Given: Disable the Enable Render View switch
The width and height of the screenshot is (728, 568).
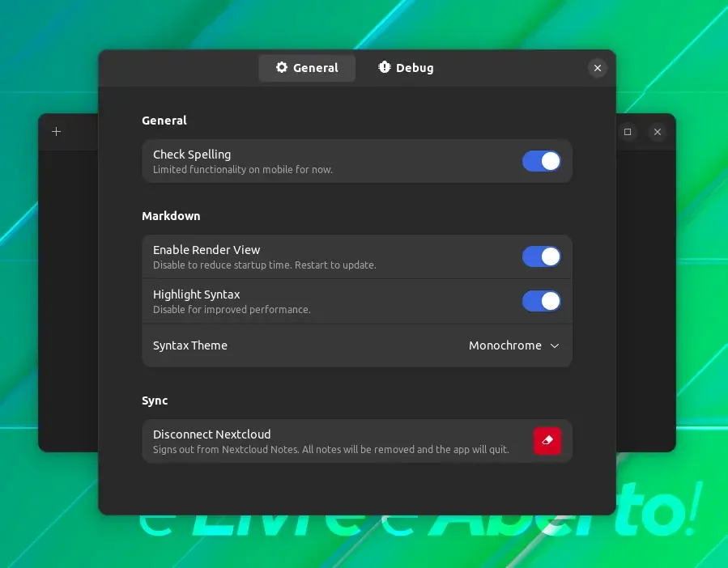Looking at the screenshot, I should 542,256.
